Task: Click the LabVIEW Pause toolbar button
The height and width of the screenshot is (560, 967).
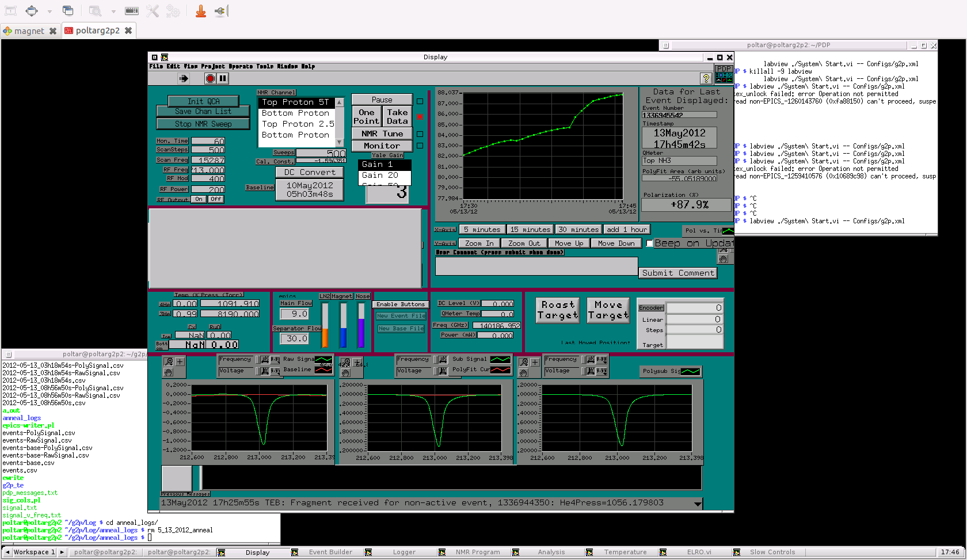Action: (223, 78)
